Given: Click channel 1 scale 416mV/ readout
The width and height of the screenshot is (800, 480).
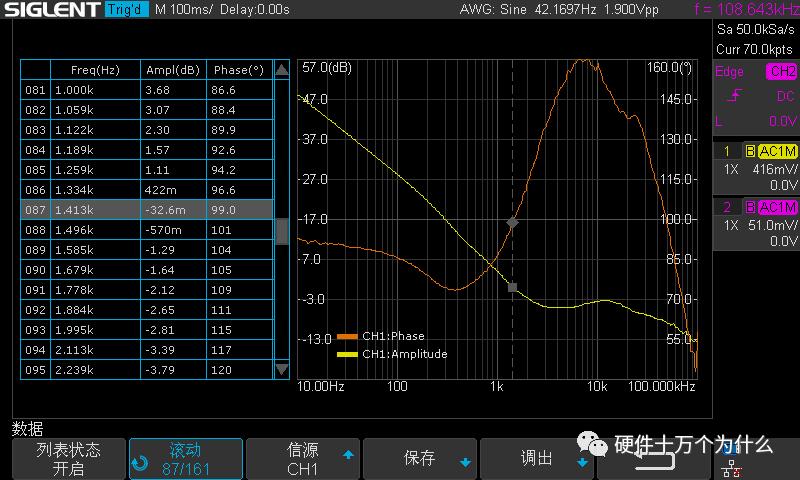Looking at the screenshot, I should [x=775, y=169].
